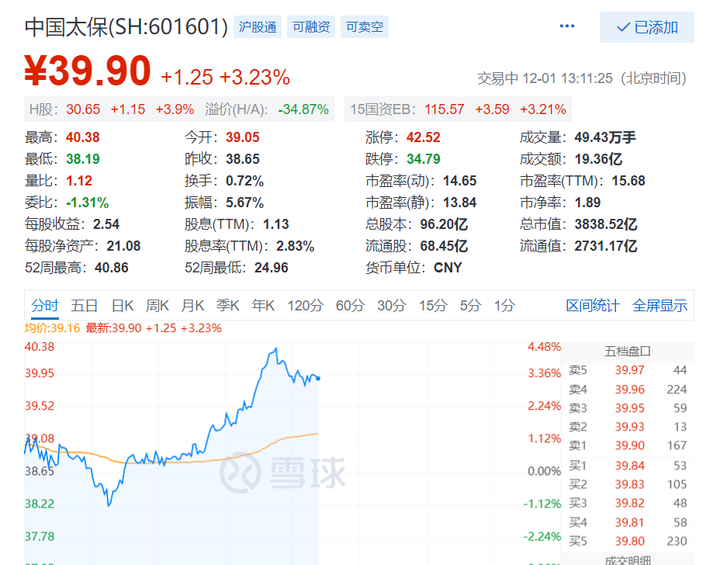Click the 均价:39.16 label above chart
Viewport: 720px width, 565px height.
(x=52, y=328)
